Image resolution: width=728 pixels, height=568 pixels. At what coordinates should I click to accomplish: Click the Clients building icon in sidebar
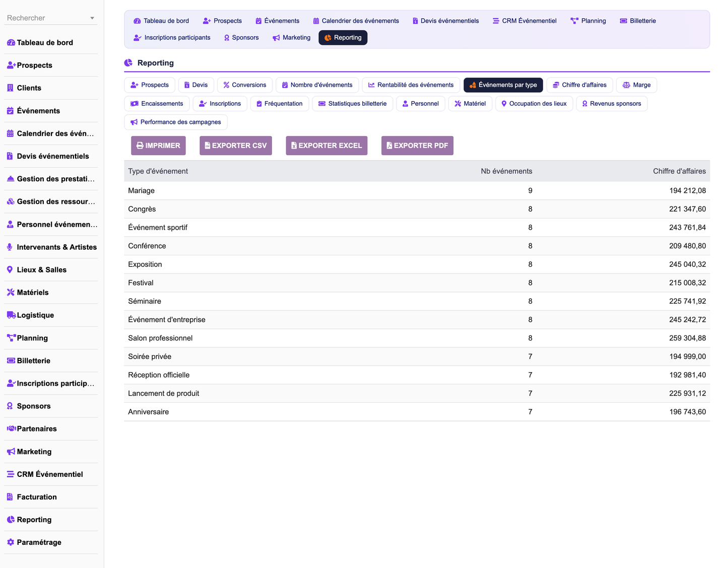pyautogui.click(x=10, y=88)
